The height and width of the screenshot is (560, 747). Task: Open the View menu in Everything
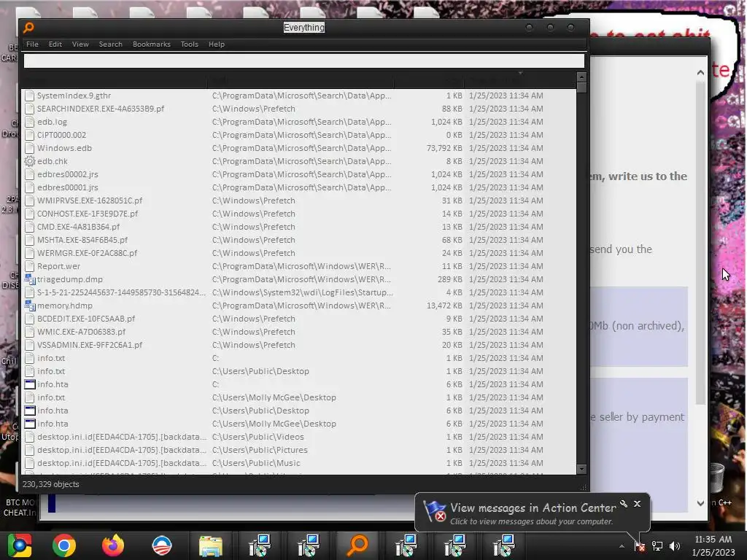(x=80, y=44)
